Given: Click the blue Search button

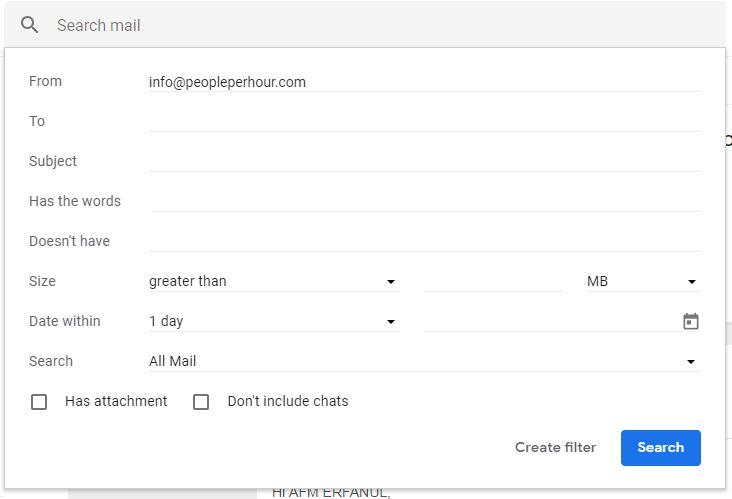Looking at the screenshot, I should pos(661,448).
